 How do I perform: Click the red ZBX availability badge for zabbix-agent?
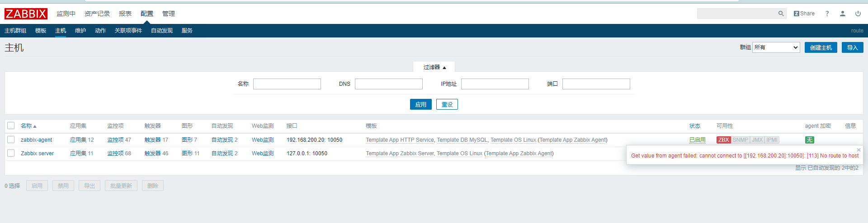pos(724,140)
